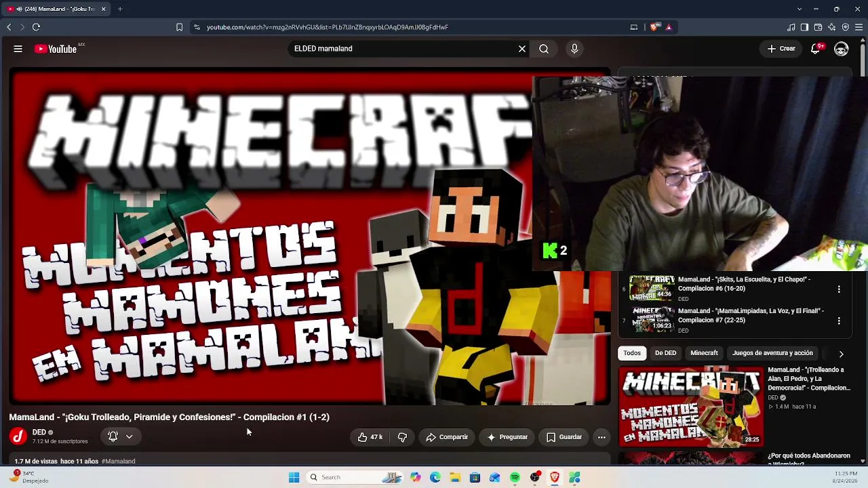Image resolution: width=868 pixels, height=488 pixels.
Task: Dislike the video
Action: tap(402, 437)
